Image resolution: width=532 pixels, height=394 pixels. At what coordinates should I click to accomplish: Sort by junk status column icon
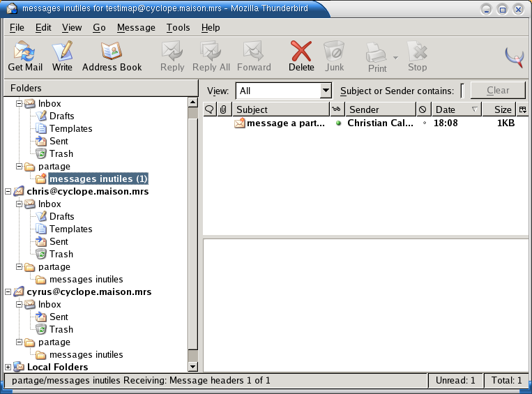pyautogui.click(x=423, y=109)
